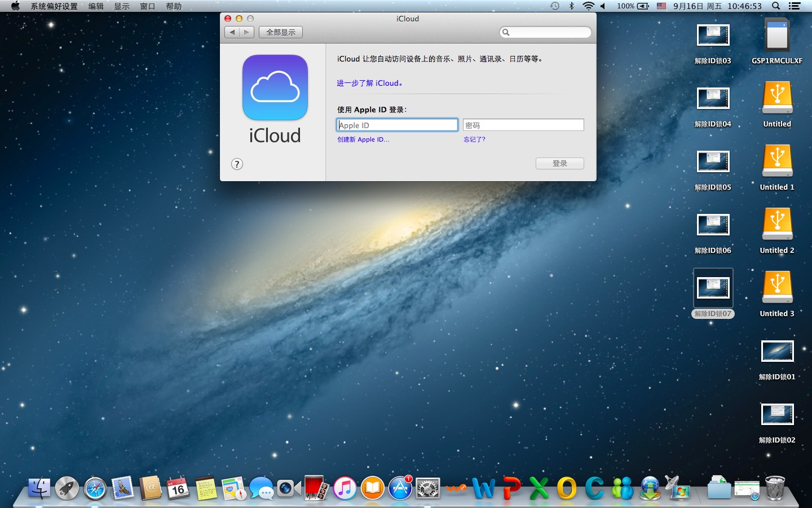Open US flag input source menu

pos(661,6)
